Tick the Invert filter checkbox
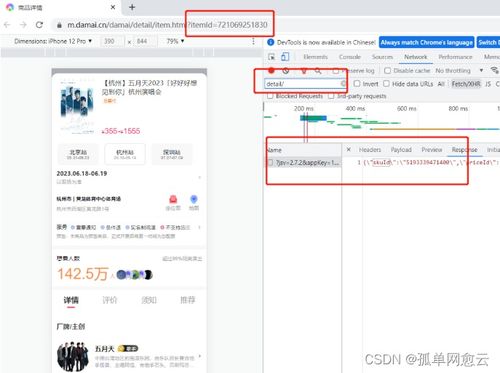Image resolution: width=500 pixels, height=373 pixels. [357, 84]
